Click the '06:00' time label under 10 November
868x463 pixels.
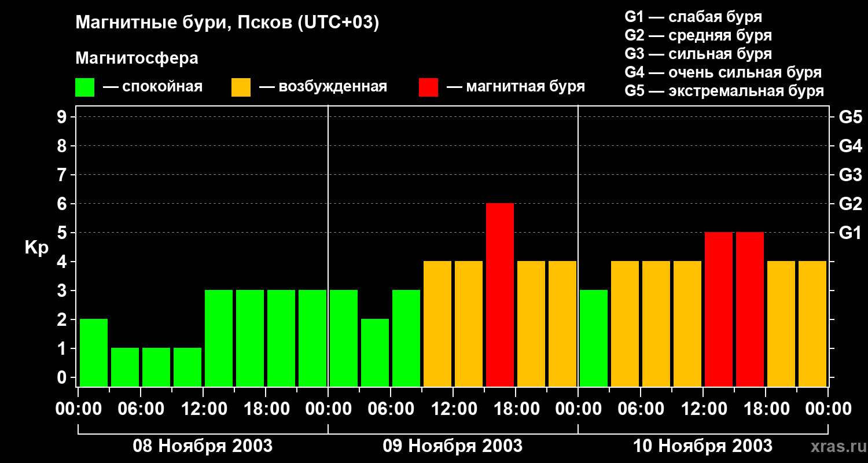[x=641, y=409]
